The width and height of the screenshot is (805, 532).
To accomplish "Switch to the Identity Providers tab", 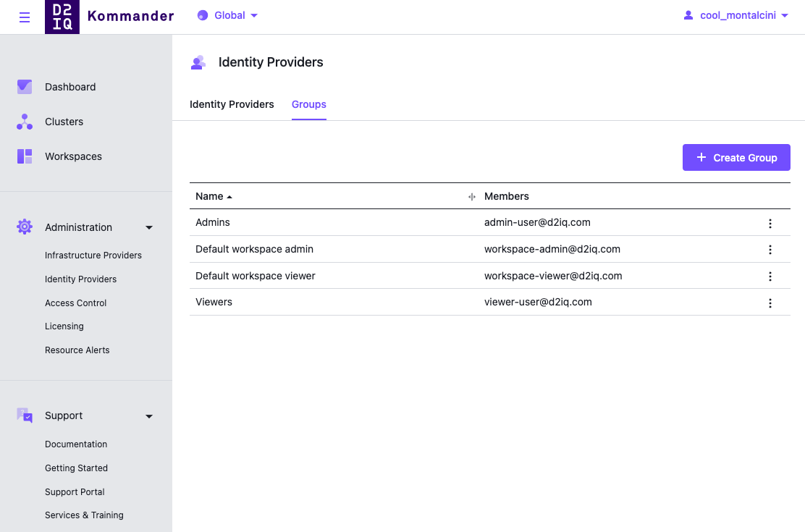I will click(232, 104).
